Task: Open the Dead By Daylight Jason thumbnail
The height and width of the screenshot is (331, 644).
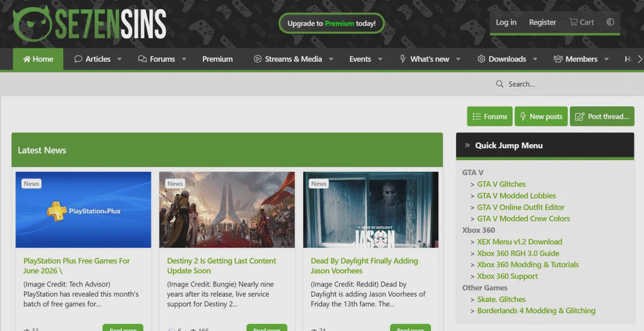Action: click(371, 210)
